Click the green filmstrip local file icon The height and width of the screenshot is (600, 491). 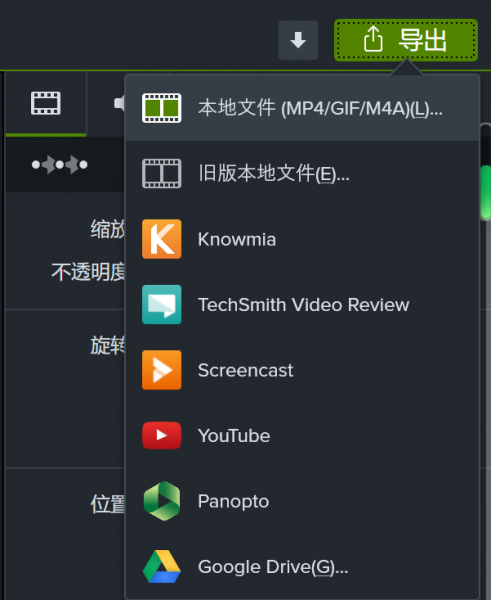(x=161, y=108)
